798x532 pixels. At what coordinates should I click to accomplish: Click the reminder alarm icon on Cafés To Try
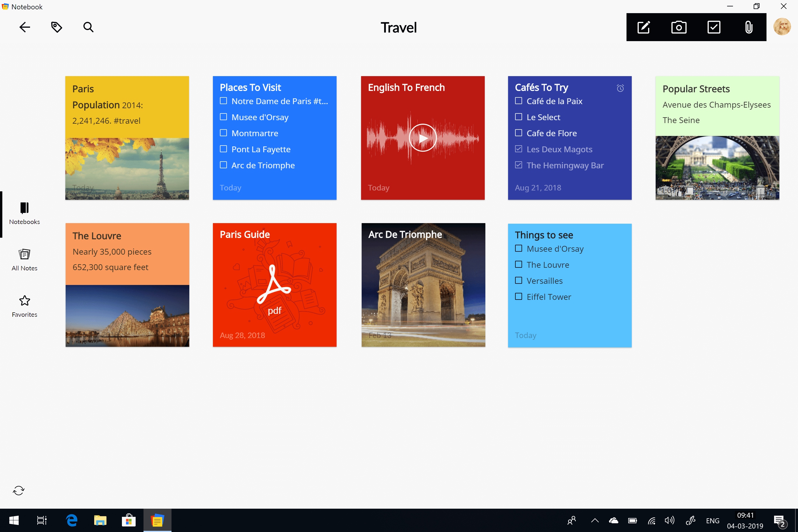click(x=620, y=88)
